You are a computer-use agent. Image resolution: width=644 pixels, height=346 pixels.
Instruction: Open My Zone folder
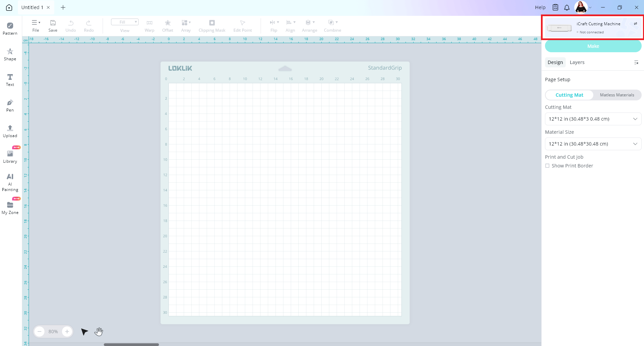tap(10, 208)
